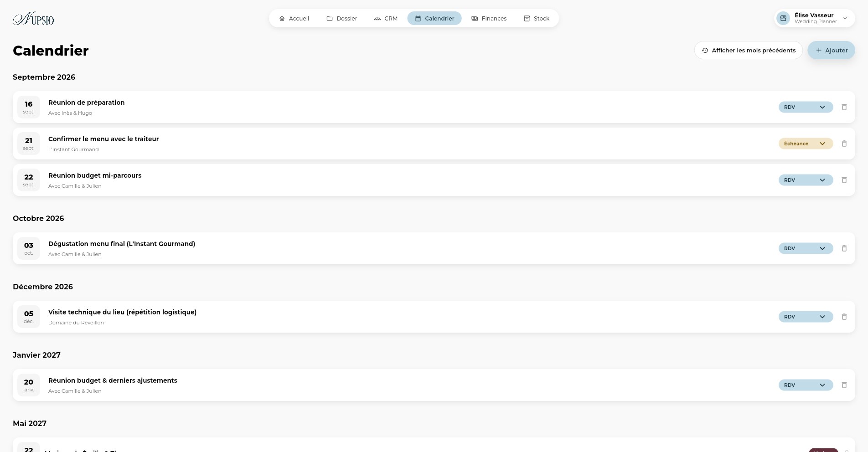The width and height of the screenshot is (868, 452).
Task: Click the Domaine du Réveillon subtitle
Action: click(76, 323)
